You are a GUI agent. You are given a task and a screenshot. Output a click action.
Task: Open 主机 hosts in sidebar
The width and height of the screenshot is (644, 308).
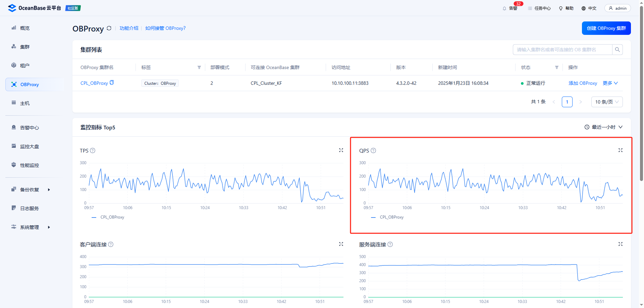click(25, 103)
